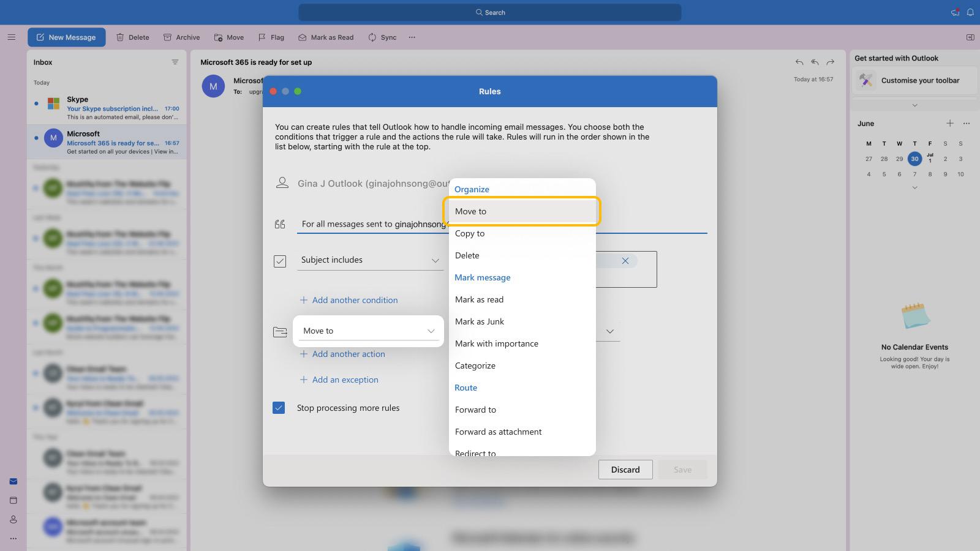Screen dimensions: 980x551
Task: Click the filter icon in the Inbox header
Action: click(175, 61)
